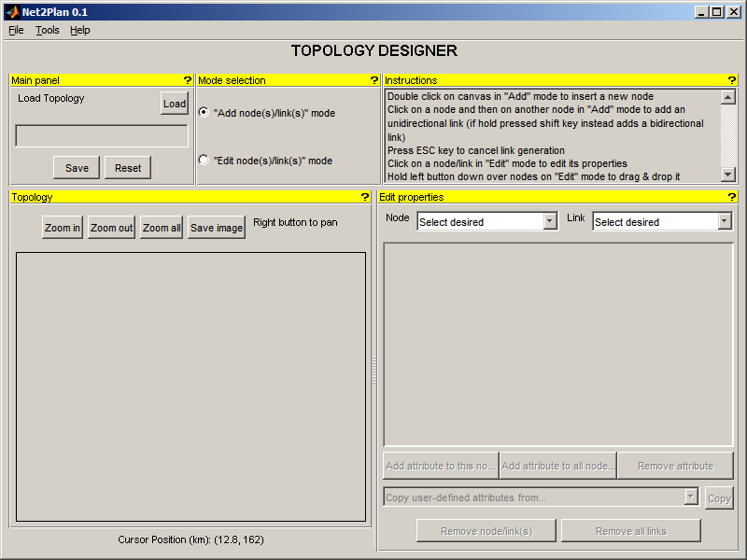Minimize the Net2Plan window
This screenshot has height=560, width=747.
pos(701,12)
